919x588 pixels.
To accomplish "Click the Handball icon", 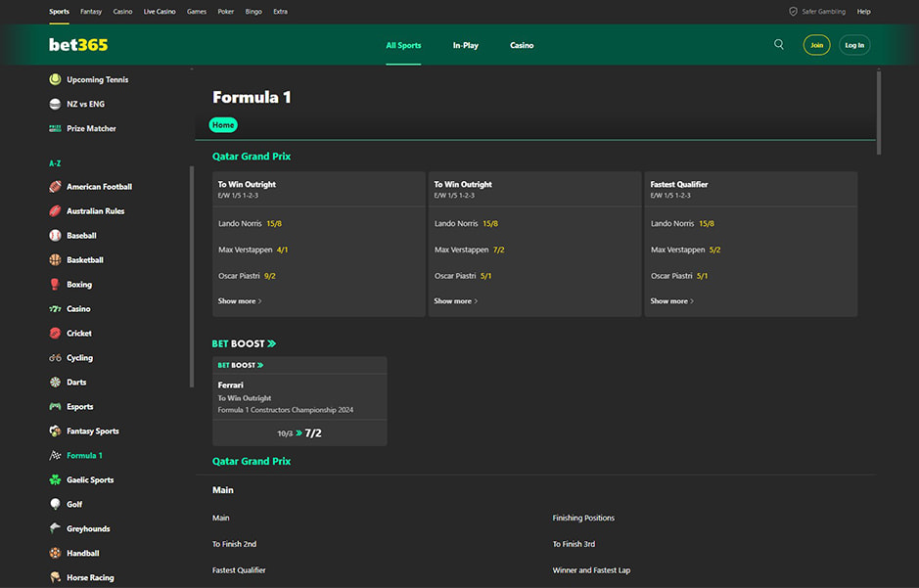I will (x=55, y=553).
